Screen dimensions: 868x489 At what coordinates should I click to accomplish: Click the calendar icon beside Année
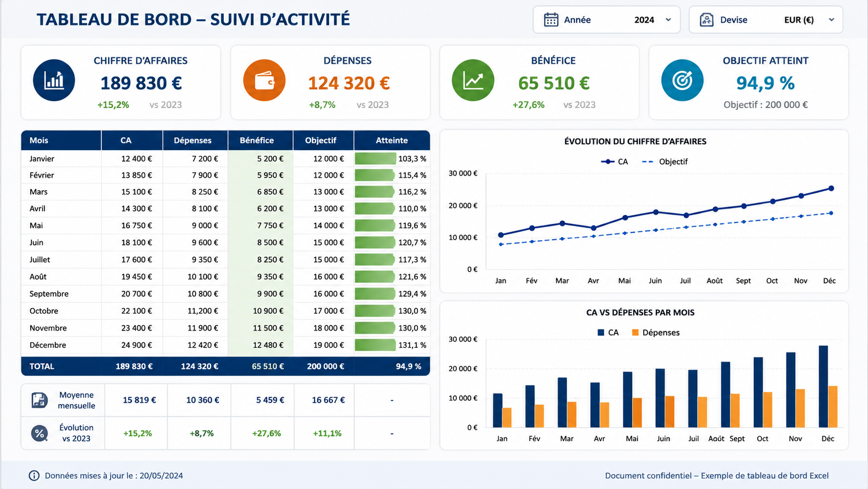(x=551, y=20)
